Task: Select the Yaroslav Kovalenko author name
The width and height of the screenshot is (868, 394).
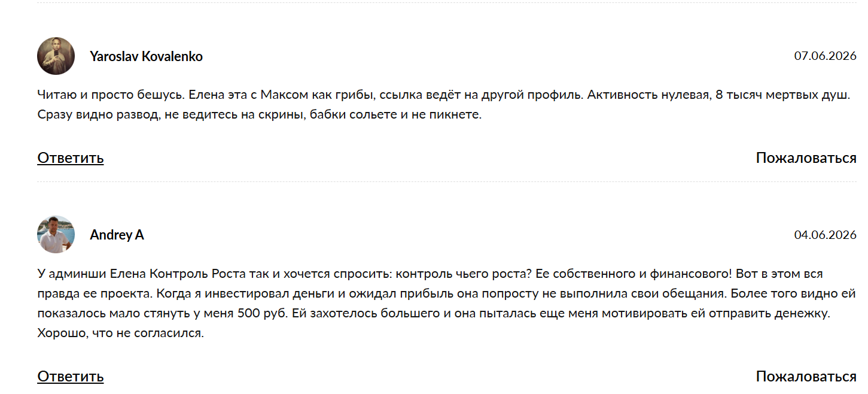Action: (x=146, y=56)
